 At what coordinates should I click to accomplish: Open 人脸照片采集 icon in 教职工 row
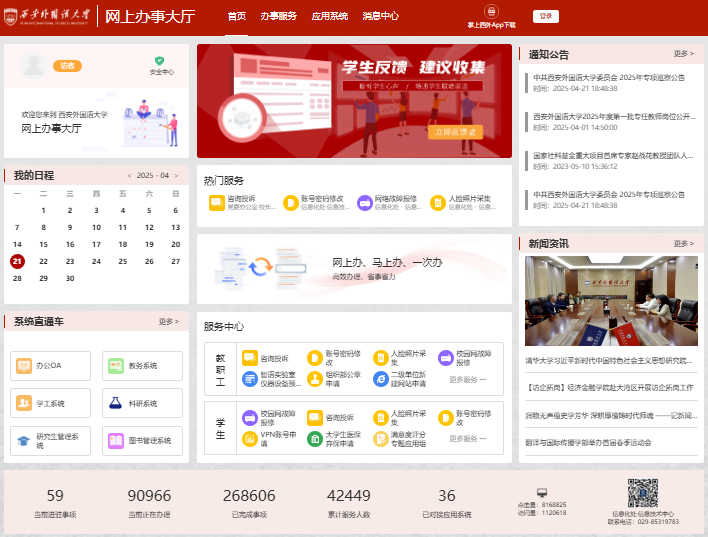coord(381,358)
